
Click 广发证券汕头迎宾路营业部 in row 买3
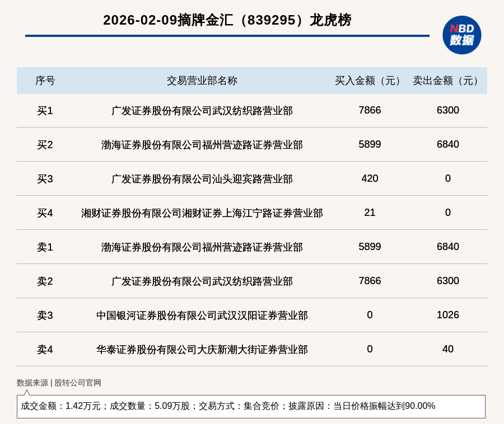pyautogui.click(x=202, y=179)
